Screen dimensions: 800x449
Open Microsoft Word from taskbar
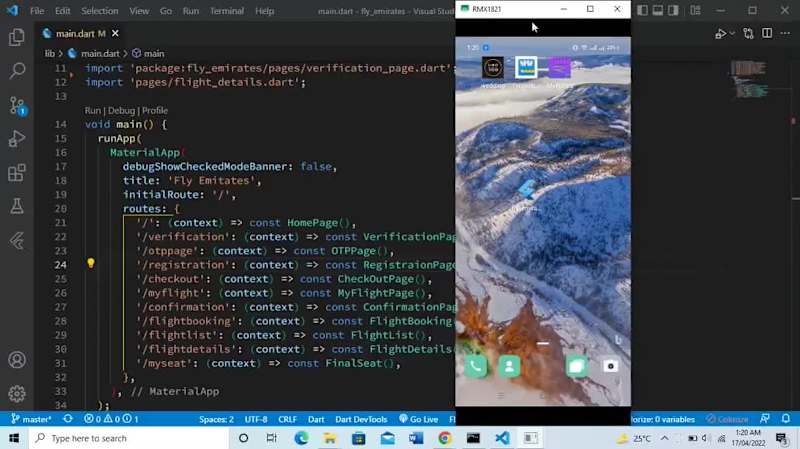416,438
